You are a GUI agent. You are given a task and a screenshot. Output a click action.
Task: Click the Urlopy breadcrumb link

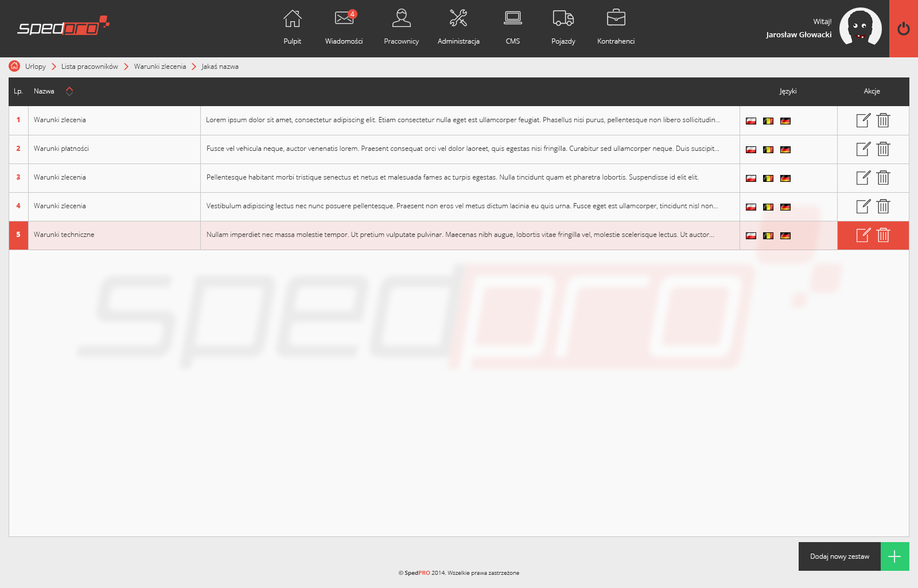[36, 67]
